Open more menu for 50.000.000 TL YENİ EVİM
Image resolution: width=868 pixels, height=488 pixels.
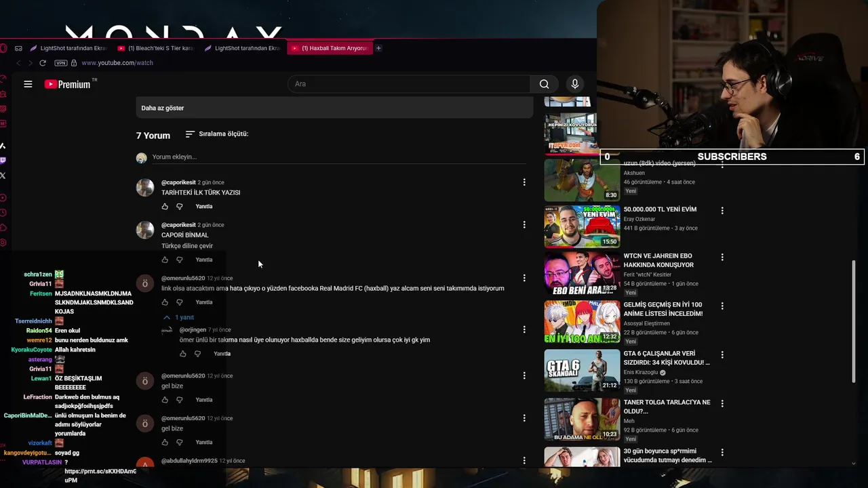click(722, 211)
